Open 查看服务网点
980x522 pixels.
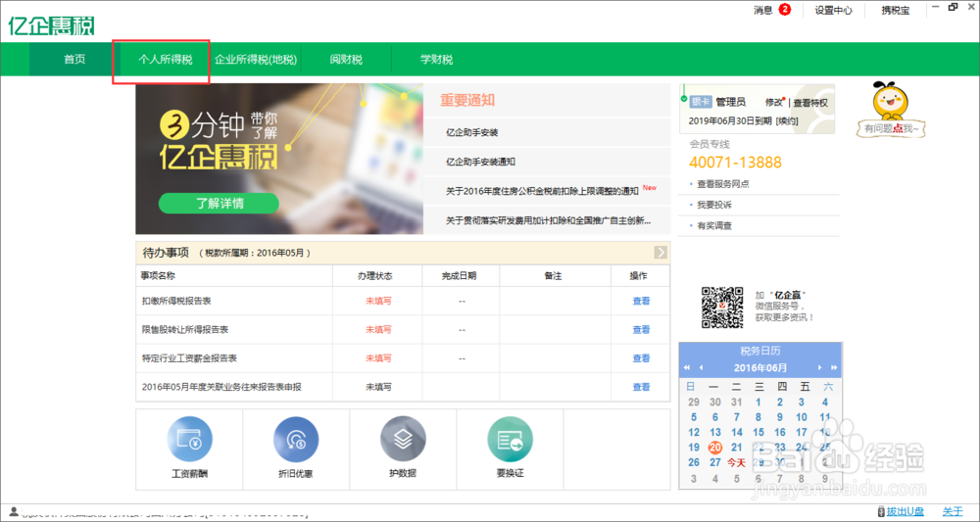point(723,184)
